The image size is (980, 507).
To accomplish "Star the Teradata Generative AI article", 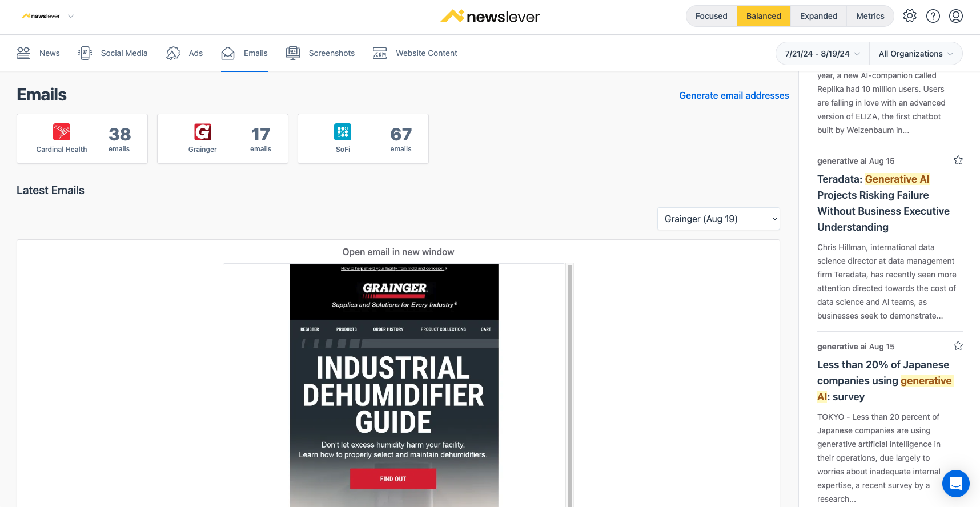I will click(x=958, y=160).
